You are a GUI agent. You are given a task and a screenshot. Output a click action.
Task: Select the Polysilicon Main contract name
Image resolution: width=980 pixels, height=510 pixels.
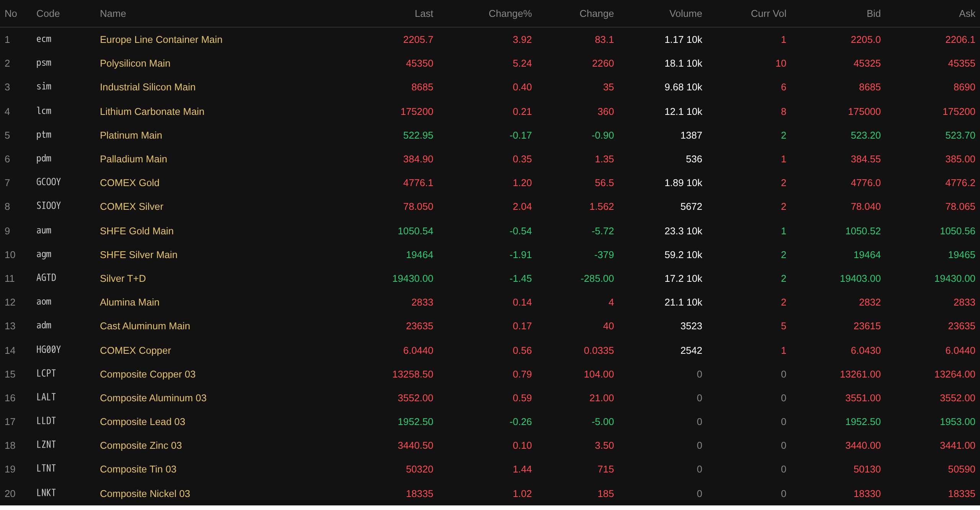[x=135, y=64]
